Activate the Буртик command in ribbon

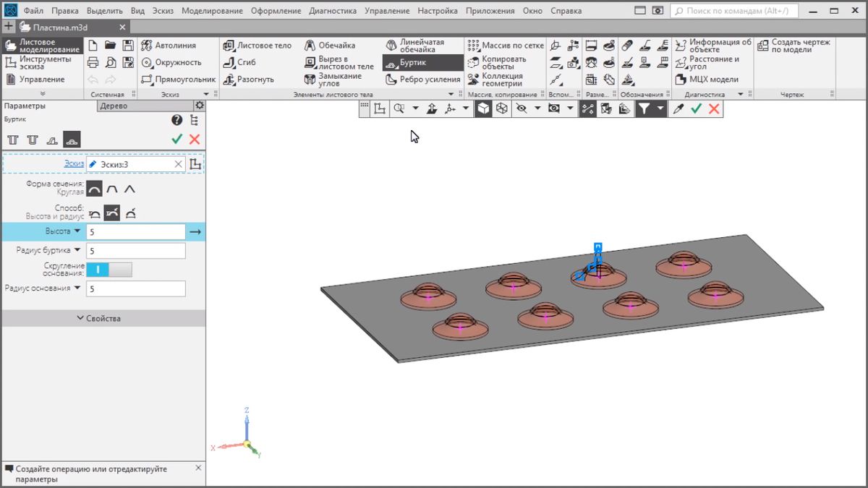click(423, 63)
